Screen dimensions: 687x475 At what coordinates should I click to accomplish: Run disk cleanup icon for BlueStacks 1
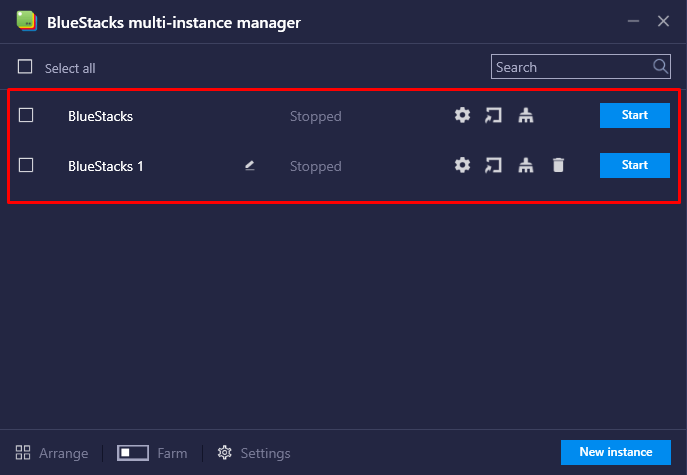tap(526, 165)
